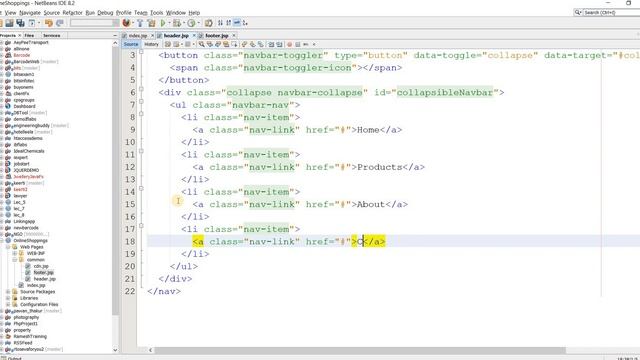The image size is (640, 360).
Task: Click the Source view button
Action: point(131,44)
